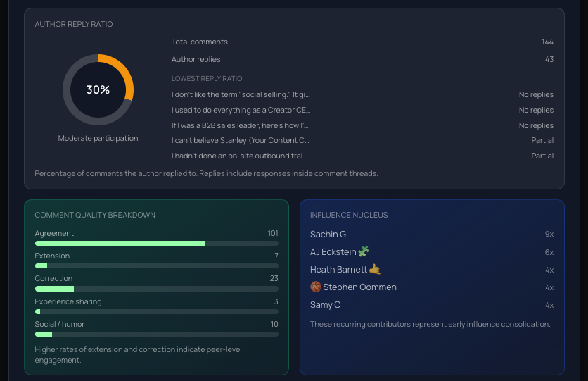Click the note about recurring contributors

coord(430,324)
